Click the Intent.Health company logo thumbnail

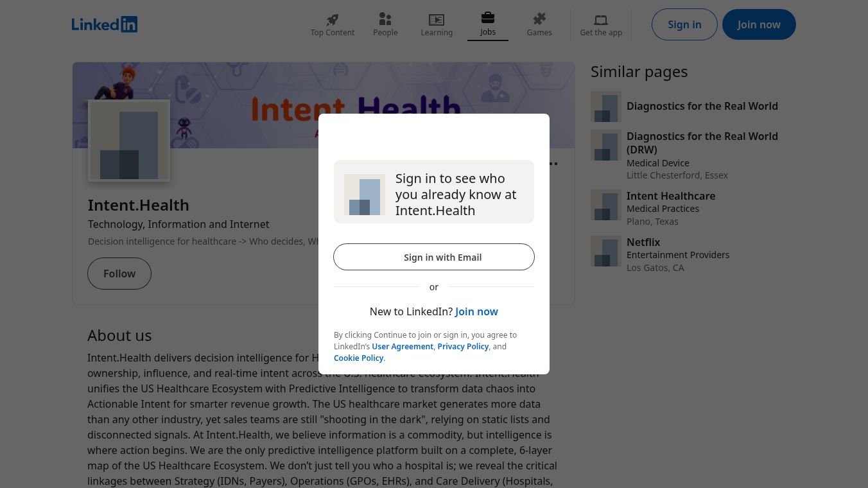(129, 141)
